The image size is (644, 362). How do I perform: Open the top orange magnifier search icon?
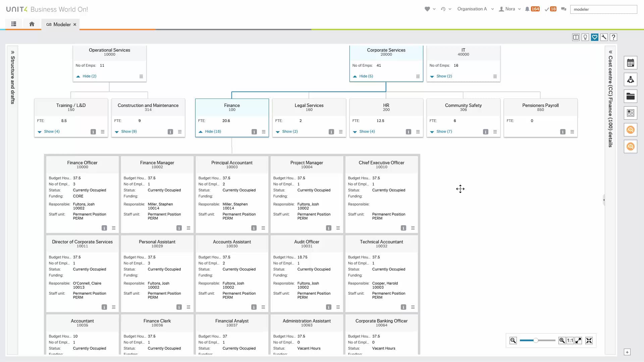pos(631,130)
